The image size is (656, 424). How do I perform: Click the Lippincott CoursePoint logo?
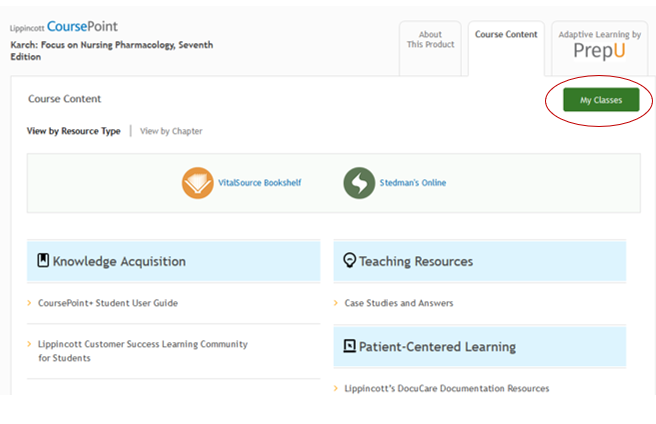pyautogui.click(x=62, y=27)
